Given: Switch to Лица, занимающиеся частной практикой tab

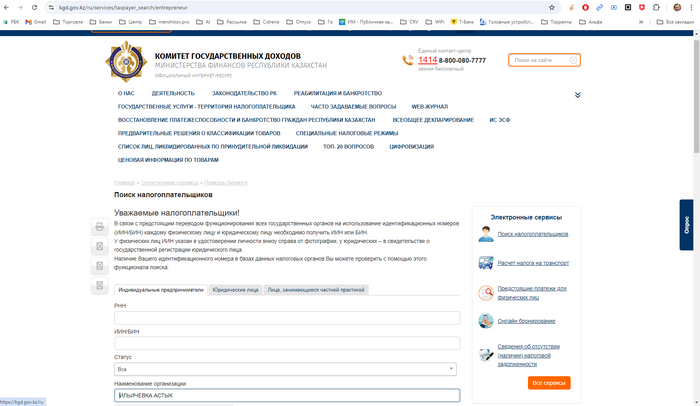Looking at the screenshot, I should [x=316, y=290].
